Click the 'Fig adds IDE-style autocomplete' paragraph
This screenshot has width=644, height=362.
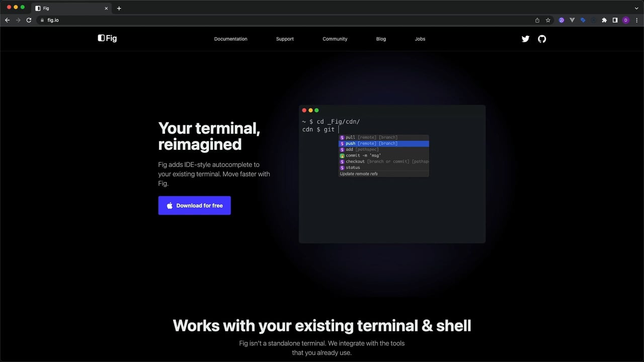(x=214, y=174)
